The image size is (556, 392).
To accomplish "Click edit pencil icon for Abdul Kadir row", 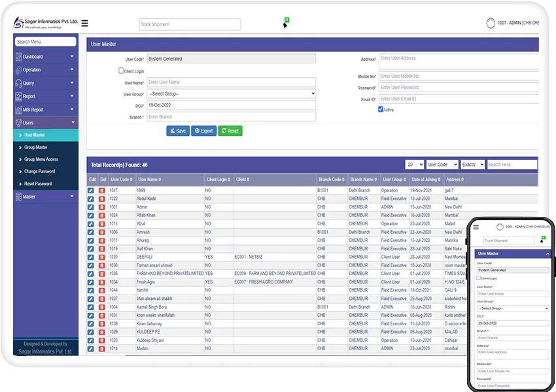I will coord(91,199).
